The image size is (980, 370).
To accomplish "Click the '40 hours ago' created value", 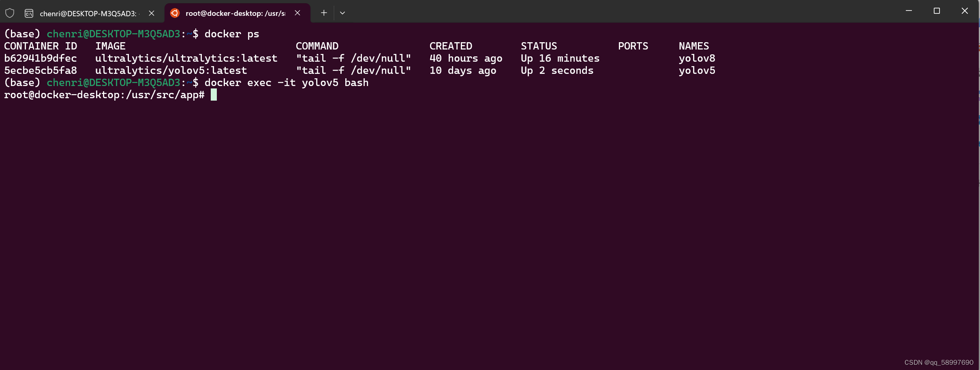I will point(466,58).
